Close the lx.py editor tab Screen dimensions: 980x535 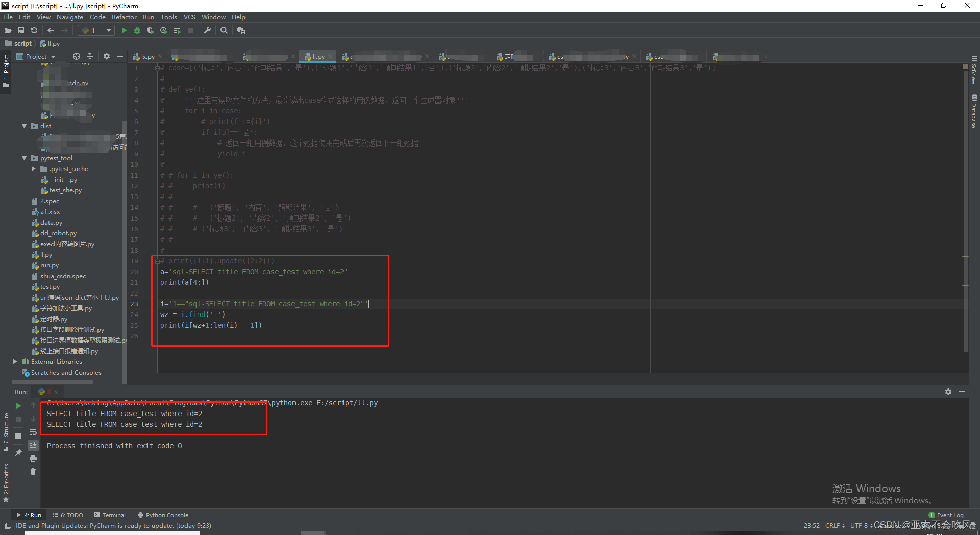pyautogui.click(x=160, y=57)
